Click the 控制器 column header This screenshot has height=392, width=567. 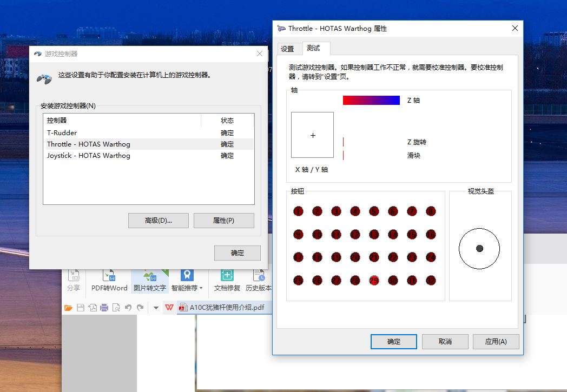(122, 121)
